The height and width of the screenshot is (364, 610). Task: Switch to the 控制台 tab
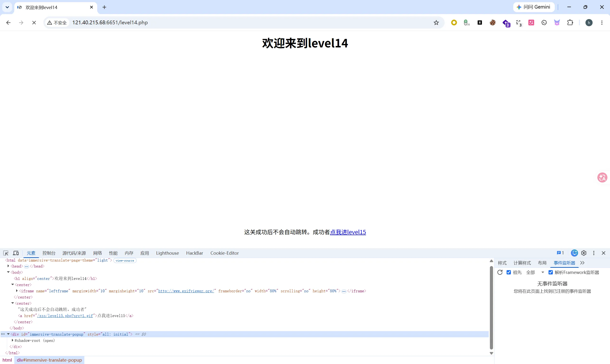tap(49, 253)
